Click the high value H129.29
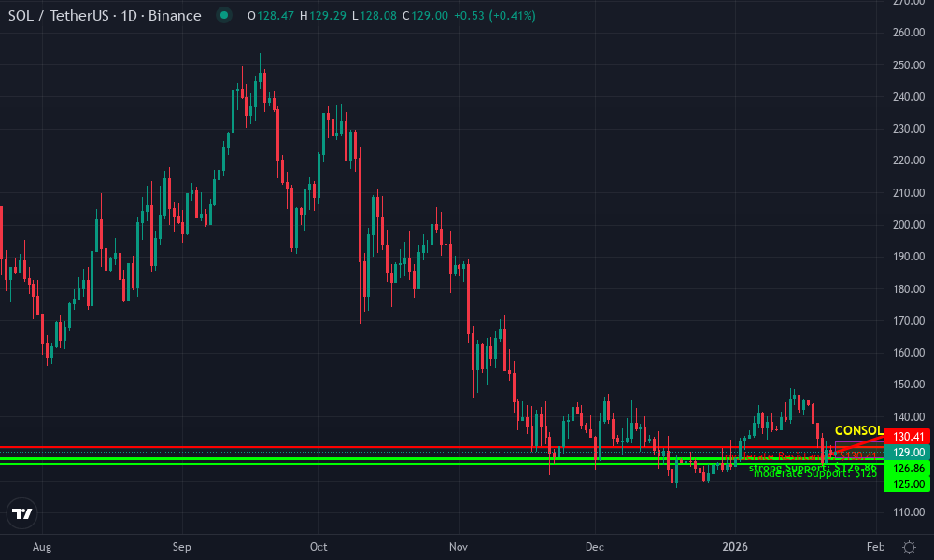The height and width of the screenshot is (560, 934). point(323,16)
